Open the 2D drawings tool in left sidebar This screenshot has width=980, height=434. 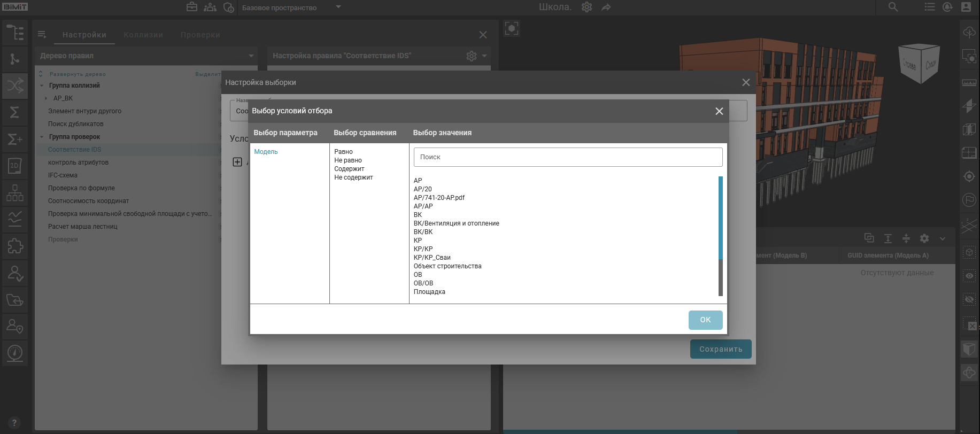[x=15, y=166]
